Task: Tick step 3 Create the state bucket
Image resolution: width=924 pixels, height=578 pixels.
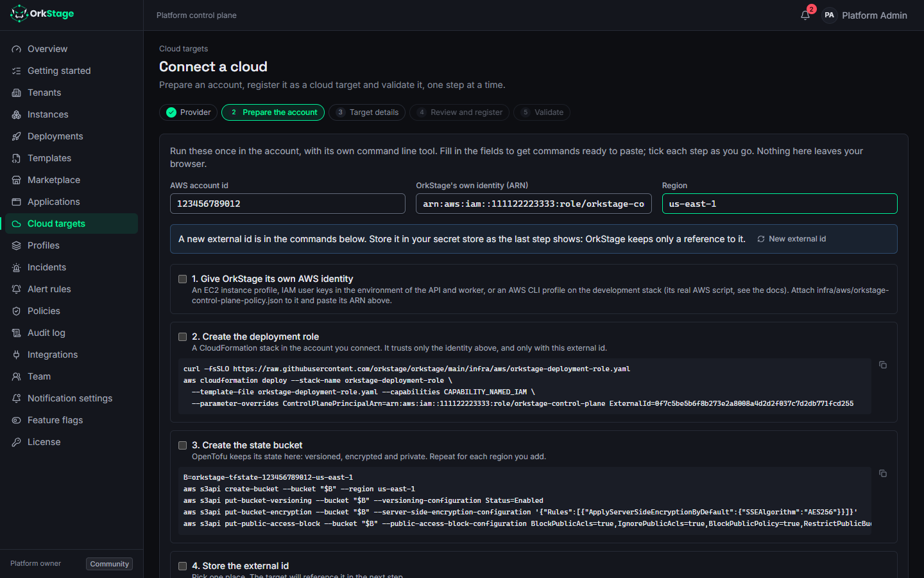Action: [183, 445]
